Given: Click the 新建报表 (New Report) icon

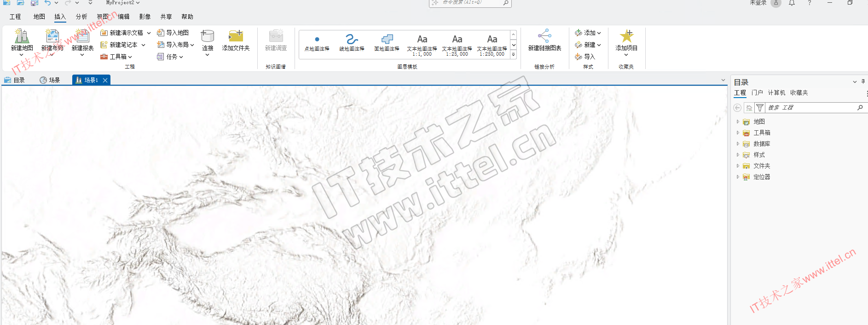Looking at the screenshot, I should pyautogui.click(x=82, y=36).
